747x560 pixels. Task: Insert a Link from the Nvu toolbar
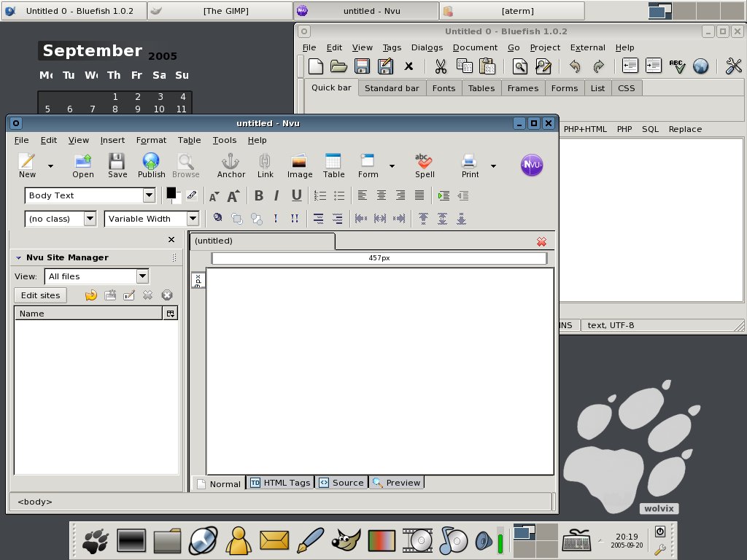point(266,166)
